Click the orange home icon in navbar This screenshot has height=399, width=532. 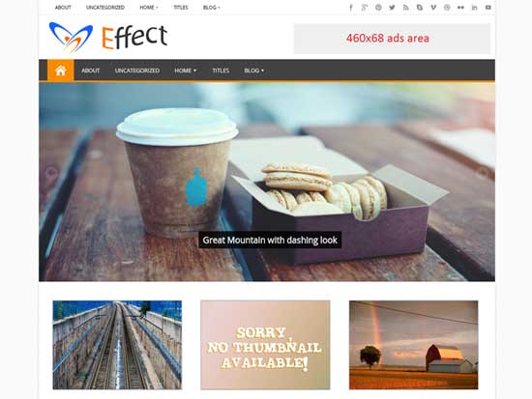[x=60, y=71]
